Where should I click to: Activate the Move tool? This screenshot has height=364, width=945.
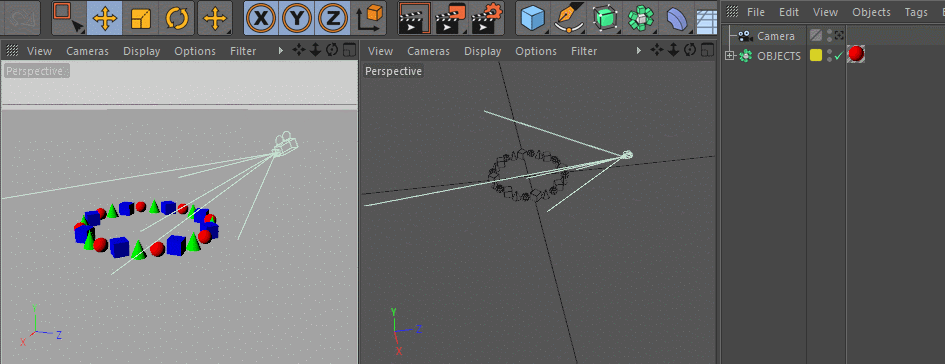(104, 18)
